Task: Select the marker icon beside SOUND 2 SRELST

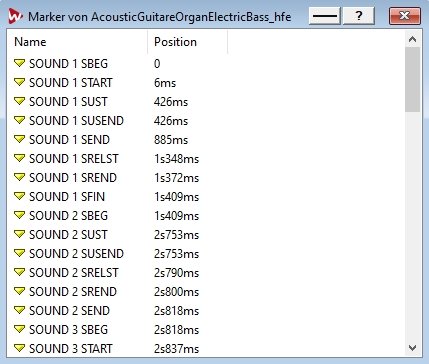Action: point(20,272)
